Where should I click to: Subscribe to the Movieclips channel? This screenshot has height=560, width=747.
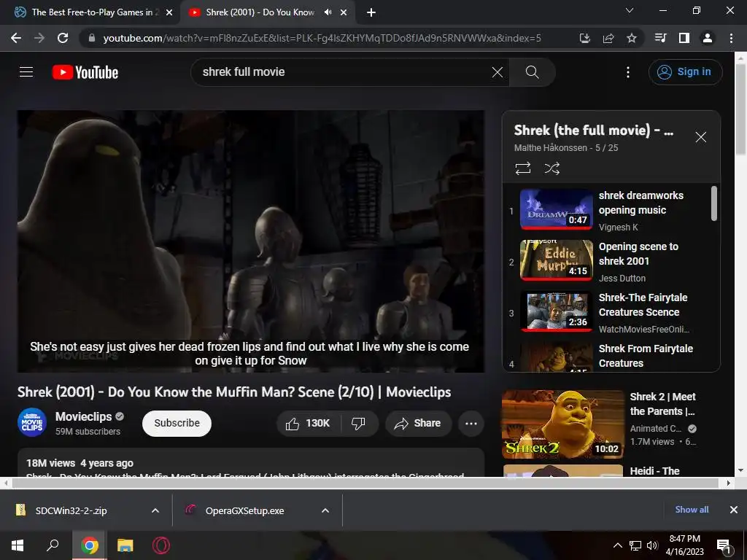point(177,424)
